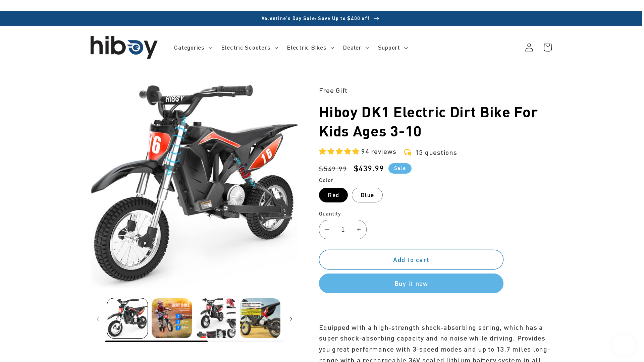The height and width of the screenshot is (362, 644).
Task: Slide thumbnails right with next arrow
Action: pyautogui.click(x=291, y=319)
